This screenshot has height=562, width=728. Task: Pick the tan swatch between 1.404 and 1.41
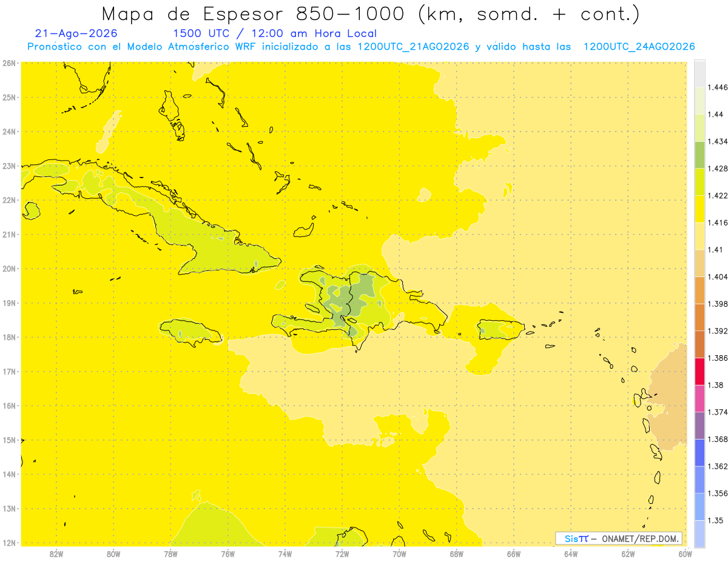(x=699, y=263)
